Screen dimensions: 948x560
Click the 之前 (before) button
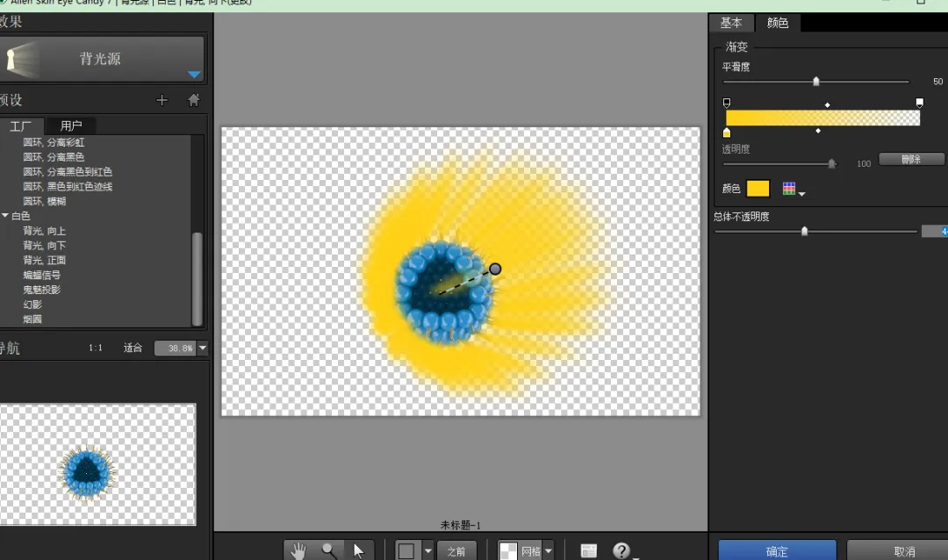coord(456,551)
